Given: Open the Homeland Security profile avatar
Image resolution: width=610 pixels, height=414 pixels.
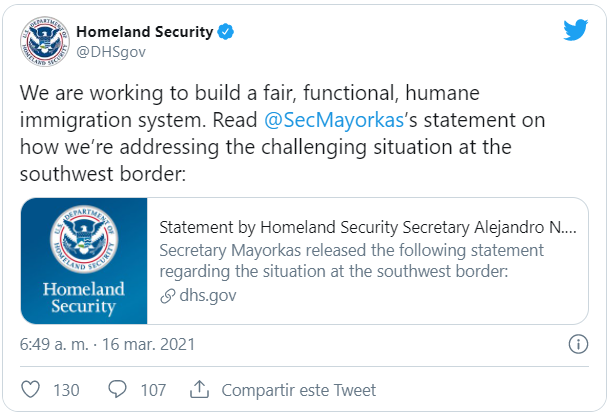Looking at the screenshot, I should pos(45,41).
